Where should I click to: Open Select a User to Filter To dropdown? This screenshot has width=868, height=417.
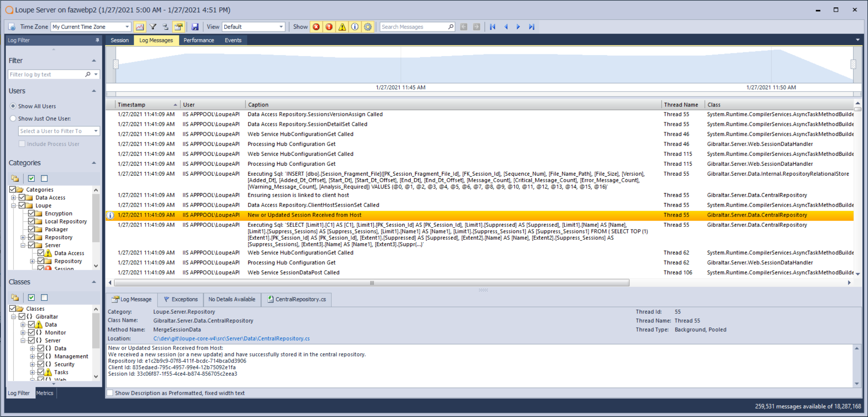pyautogui.click(x=96, y=131)
